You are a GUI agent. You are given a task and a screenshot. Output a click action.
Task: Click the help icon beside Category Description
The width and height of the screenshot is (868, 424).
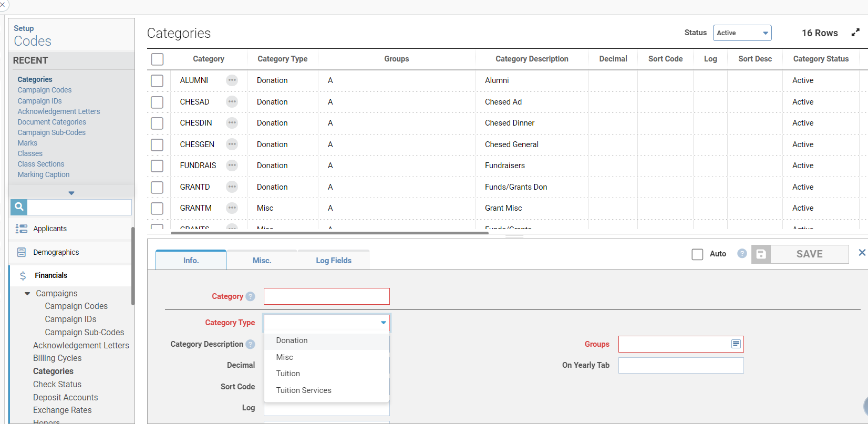tap(251, 344)
